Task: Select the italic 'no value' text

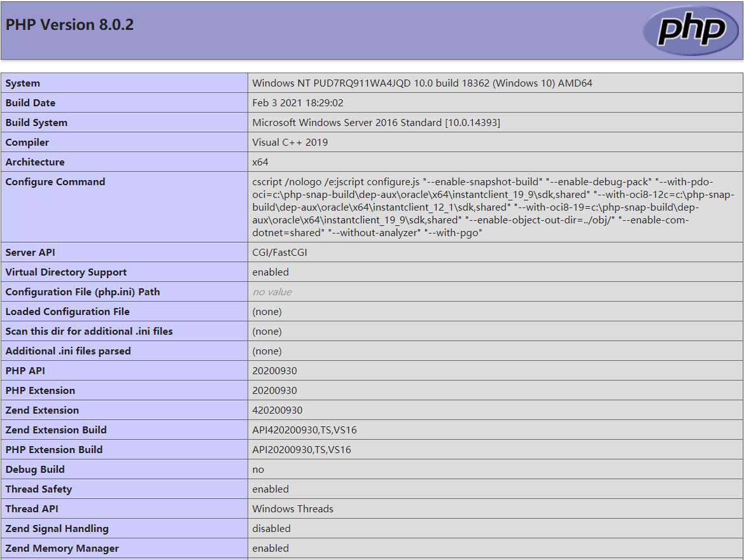Action: pos(272,292)
